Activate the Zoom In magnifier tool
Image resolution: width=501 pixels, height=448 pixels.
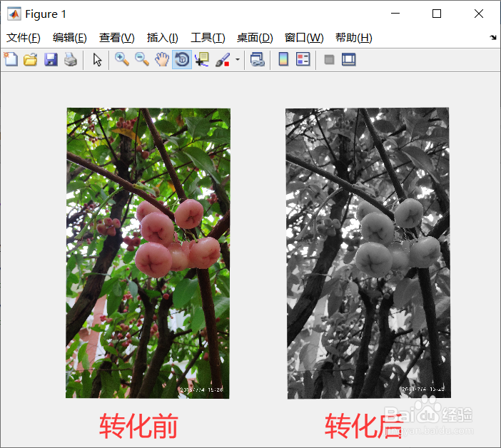(122, 59)
